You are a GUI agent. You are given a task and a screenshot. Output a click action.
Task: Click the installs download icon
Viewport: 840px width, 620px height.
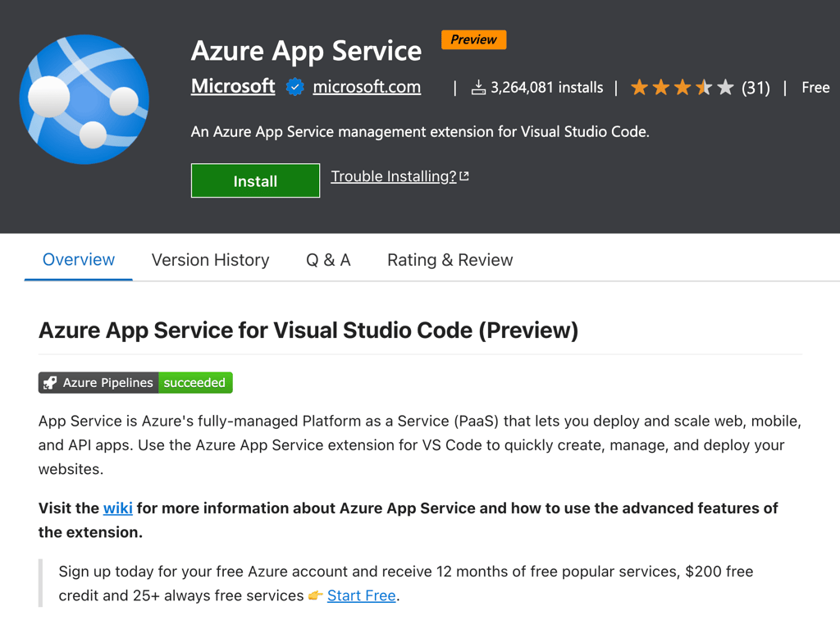pos(478,87)
